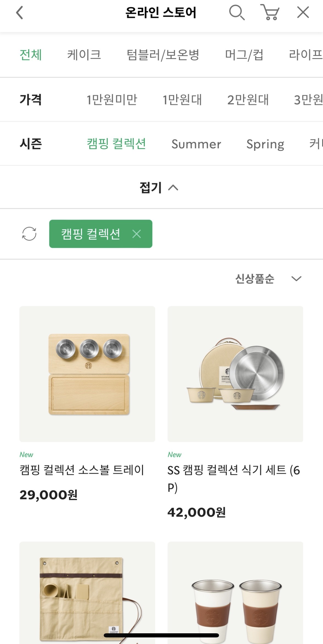
Task: Enable the 2만원대 price filter
Action: coord(248,100)
